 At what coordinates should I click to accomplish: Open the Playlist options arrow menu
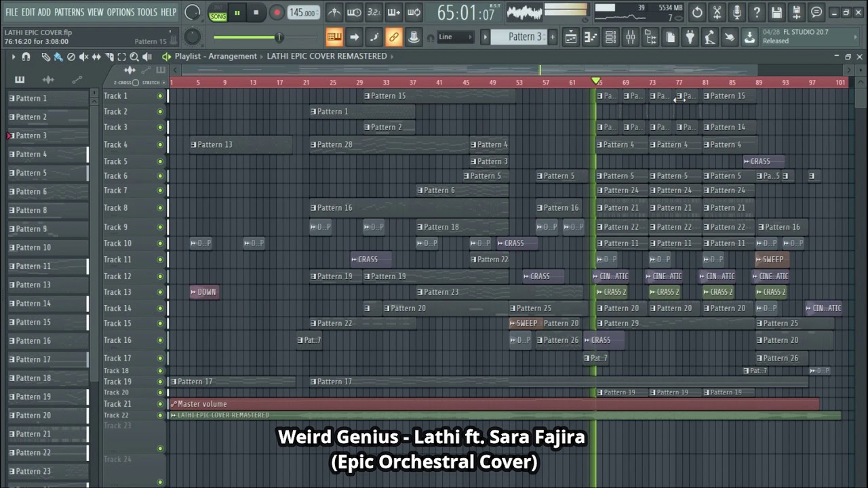13,57
